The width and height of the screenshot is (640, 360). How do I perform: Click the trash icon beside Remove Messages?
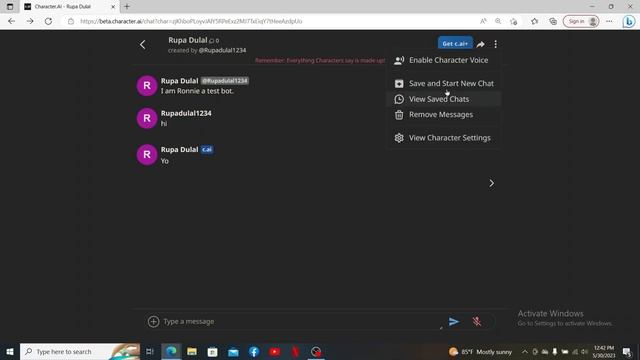pos(399,115)
